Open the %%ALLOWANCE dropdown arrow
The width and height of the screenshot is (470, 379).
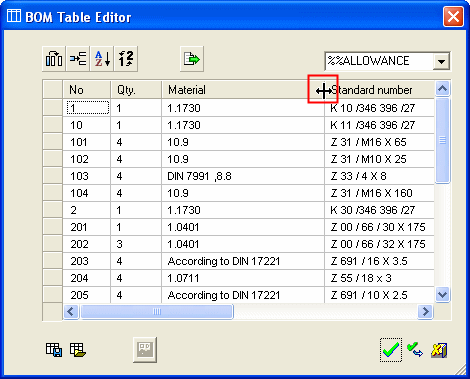[441, 61]
